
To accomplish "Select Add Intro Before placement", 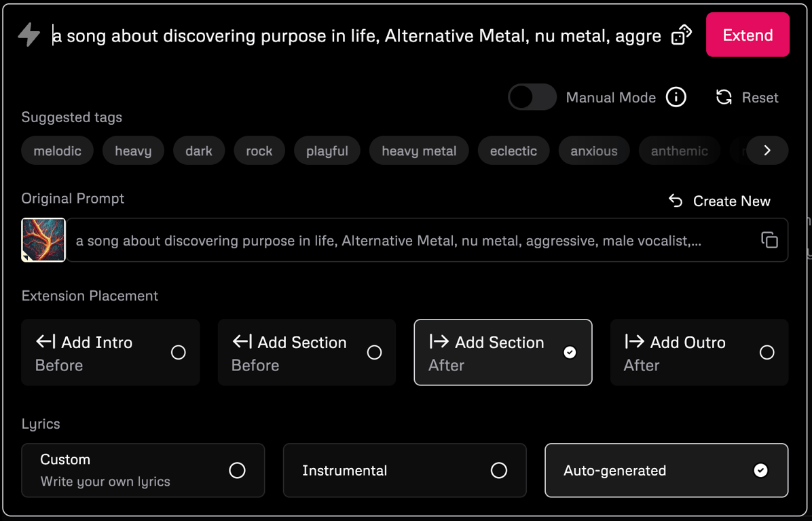I will (x=111, y=353).
